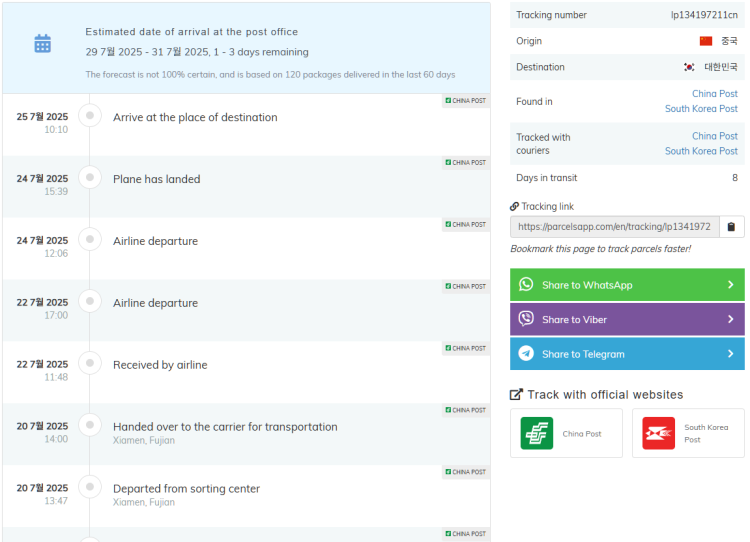Viewport: 750px width, 542px height.
Task: Select the tracking link URL field
Action: click(x=615, y=227)
